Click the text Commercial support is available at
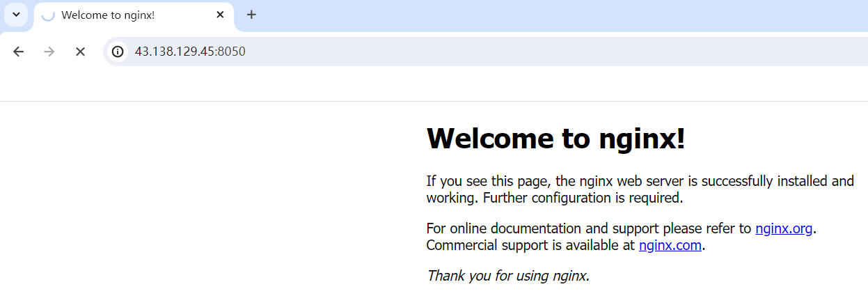The width and height of the screenshot is (868, 305). click(x=531, y=245)
